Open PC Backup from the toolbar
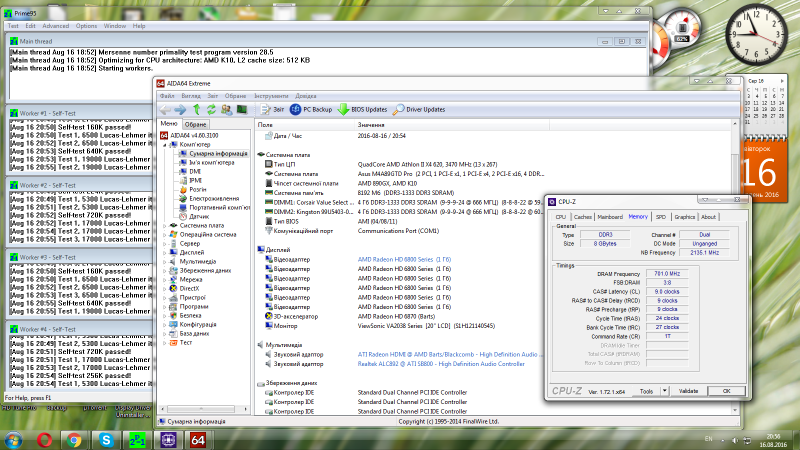 313,109
